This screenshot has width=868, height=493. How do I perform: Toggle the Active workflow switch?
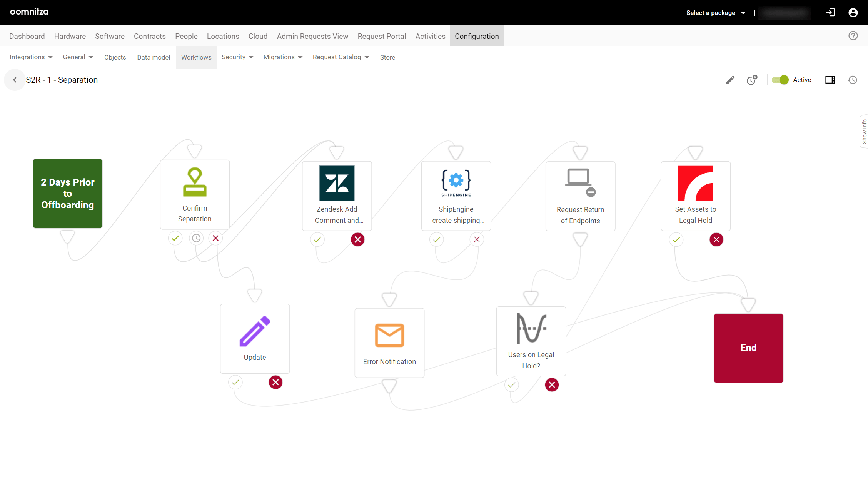(x=780, y=80)
